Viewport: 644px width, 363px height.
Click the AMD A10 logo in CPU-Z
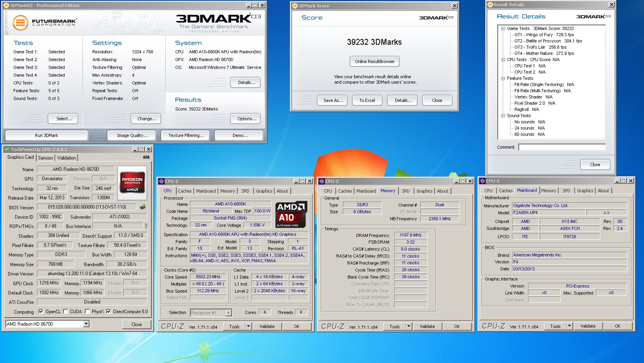[291, 214]
